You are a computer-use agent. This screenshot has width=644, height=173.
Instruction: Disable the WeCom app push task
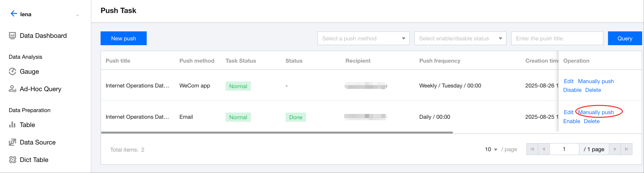pyautogui.click(x=572, y=90)
